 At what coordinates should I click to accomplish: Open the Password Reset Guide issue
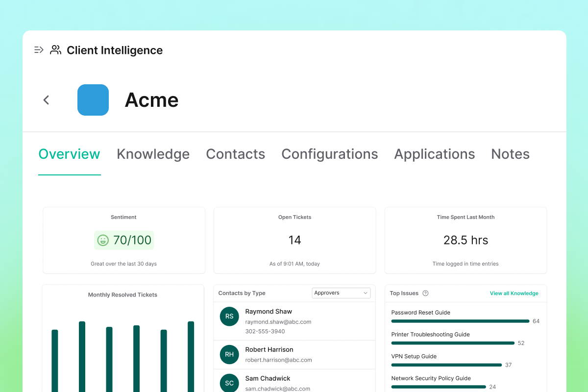tap(420, 313)
